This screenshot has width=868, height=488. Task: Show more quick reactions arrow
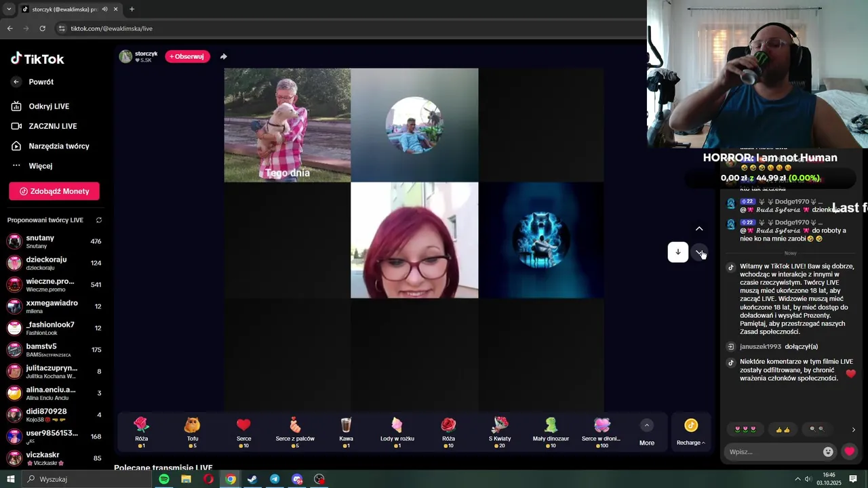tap(853, 429)
